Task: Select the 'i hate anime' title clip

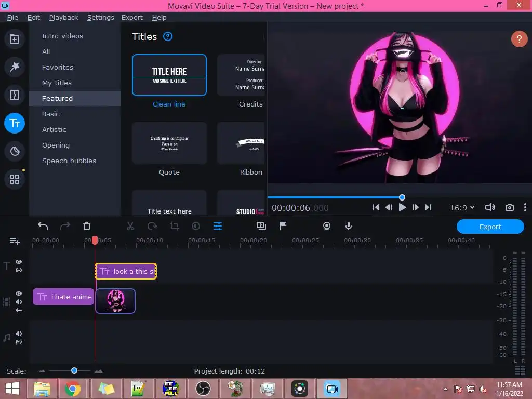Action: (63, 297)
